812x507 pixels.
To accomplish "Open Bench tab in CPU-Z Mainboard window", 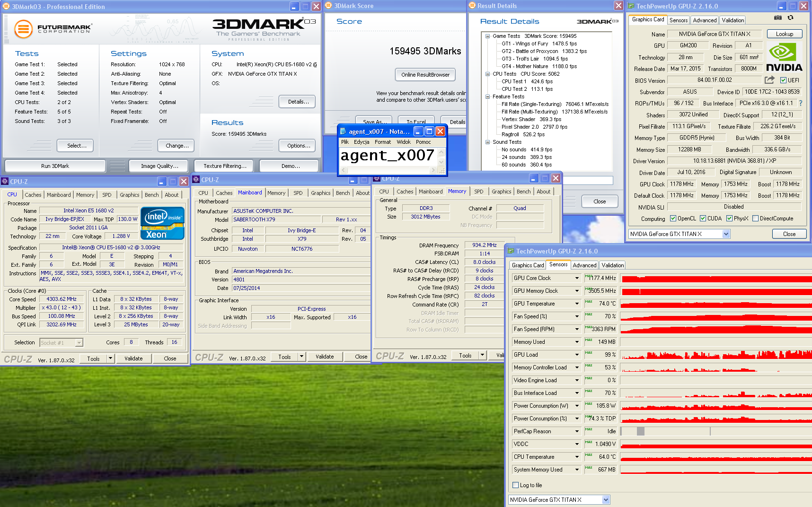I will 343,193.
